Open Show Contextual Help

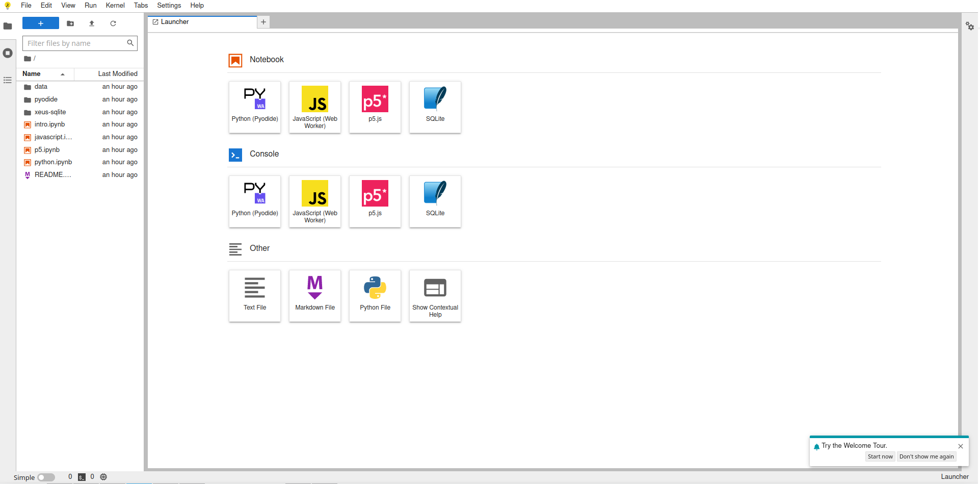435,296
